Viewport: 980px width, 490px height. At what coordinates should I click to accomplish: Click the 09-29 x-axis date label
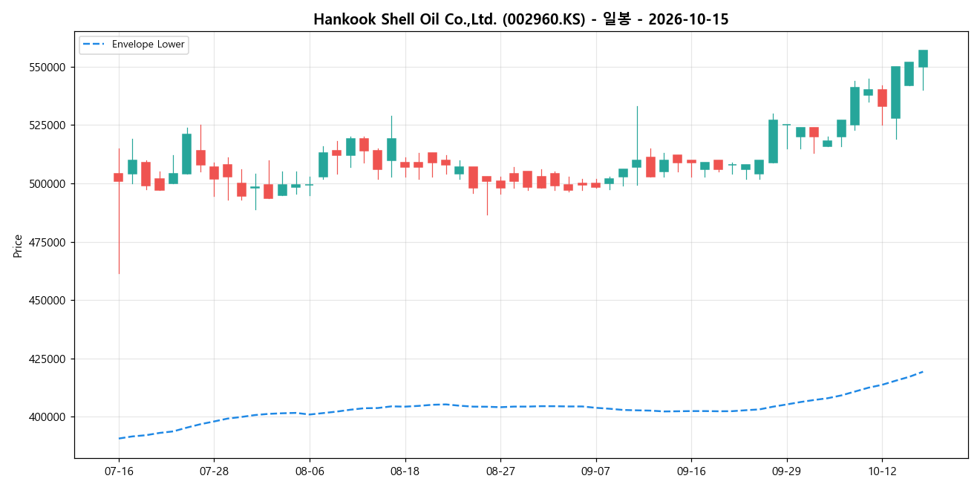point(787,471)
